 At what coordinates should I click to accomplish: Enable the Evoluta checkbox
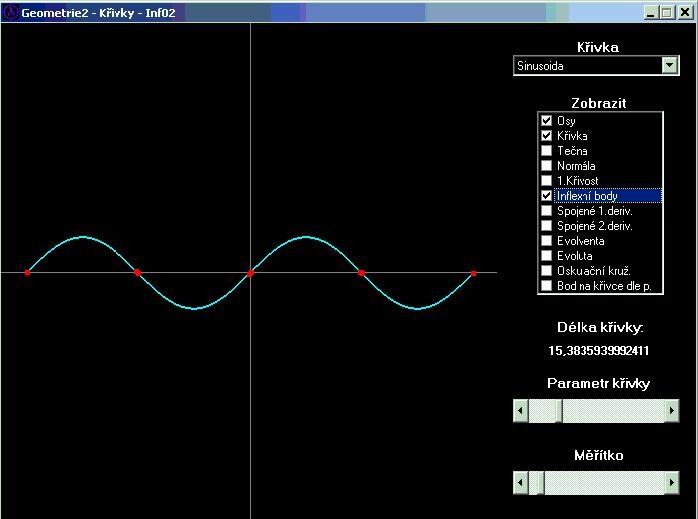(546, 255)
